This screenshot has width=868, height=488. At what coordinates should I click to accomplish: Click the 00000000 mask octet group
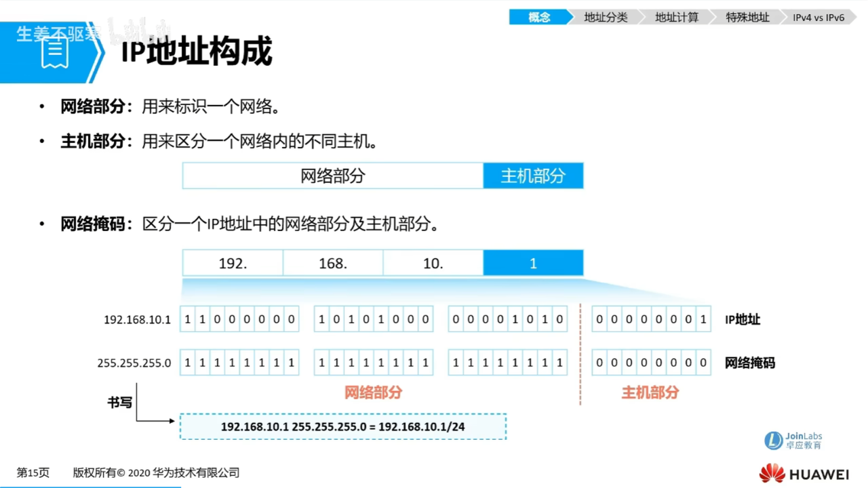pyautogui.click(x=651, y=363)
